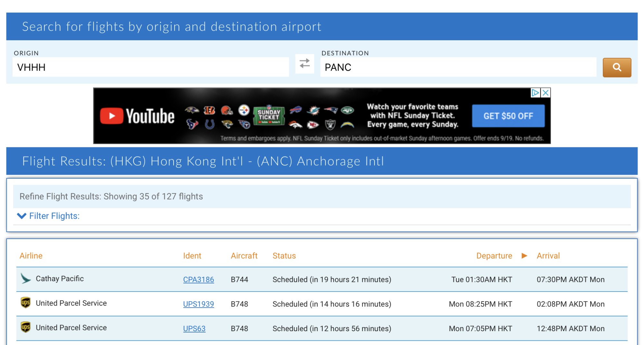Click the Origin field containing VHHH

pyautogui.click(x=150, y=67)
